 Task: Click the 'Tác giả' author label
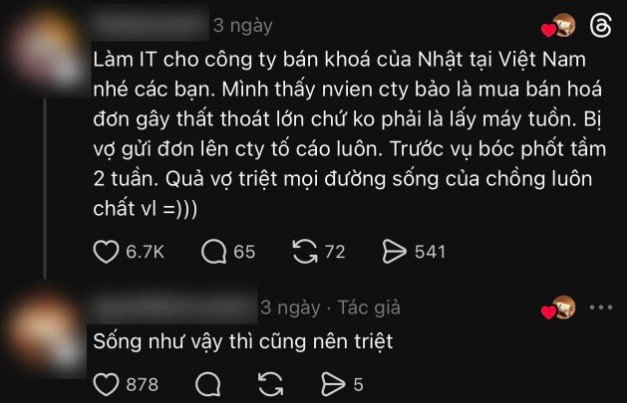[x=369, y=308]
